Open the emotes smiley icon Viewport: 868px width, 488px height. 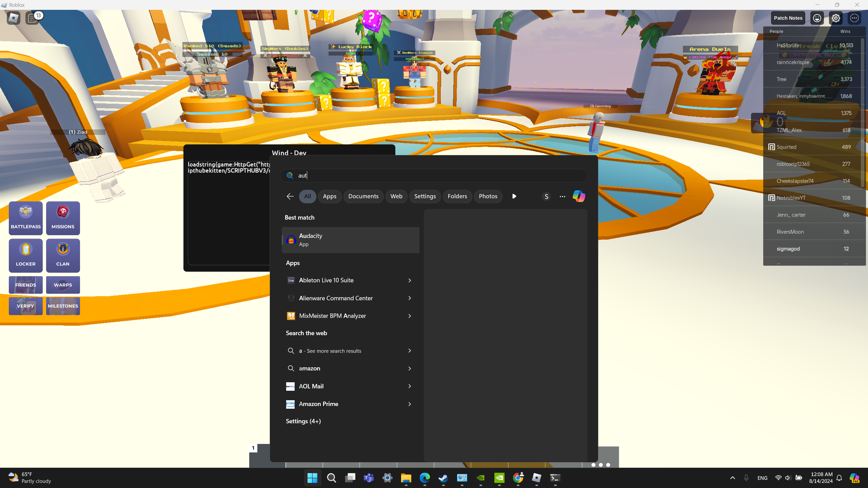[817, 18]
